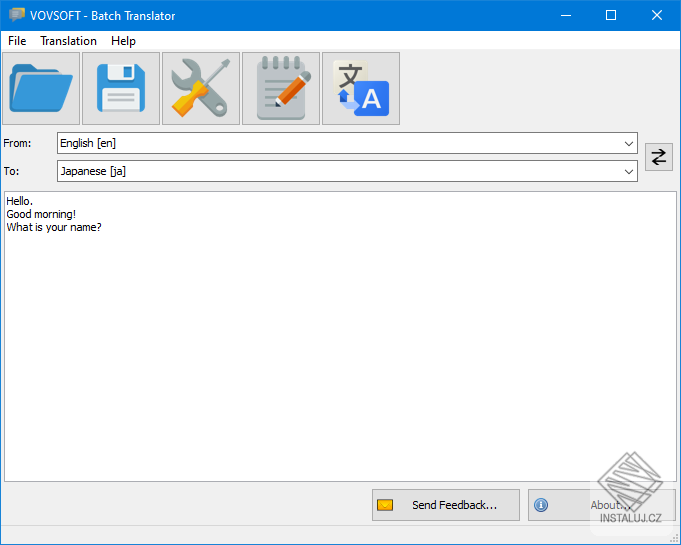Click the "To:" label
This screenshot has width=681, height=545.
coord(11,172)
